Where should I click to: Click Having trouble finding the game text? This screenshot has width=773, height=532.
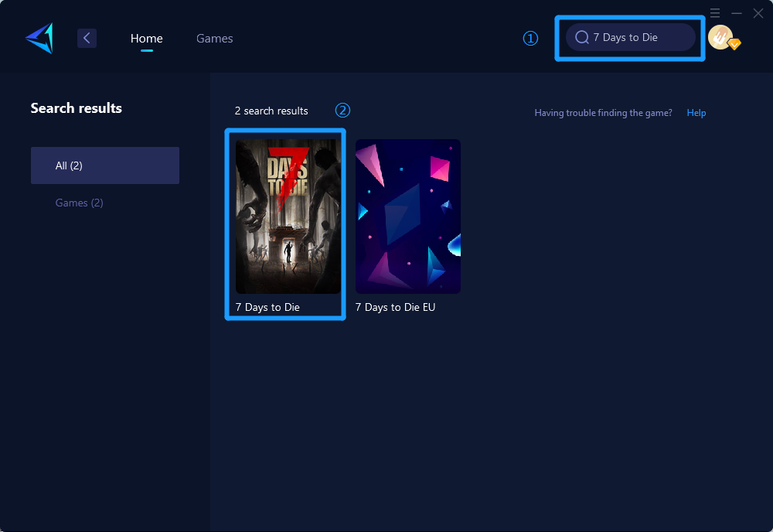(x=604, y=113)
